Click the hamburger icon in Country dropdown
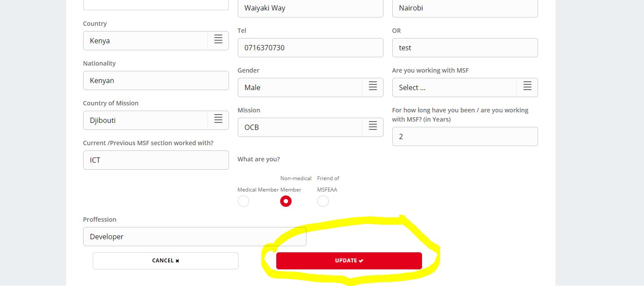Viewport: 644px width, 286px height. click(218, 40)
